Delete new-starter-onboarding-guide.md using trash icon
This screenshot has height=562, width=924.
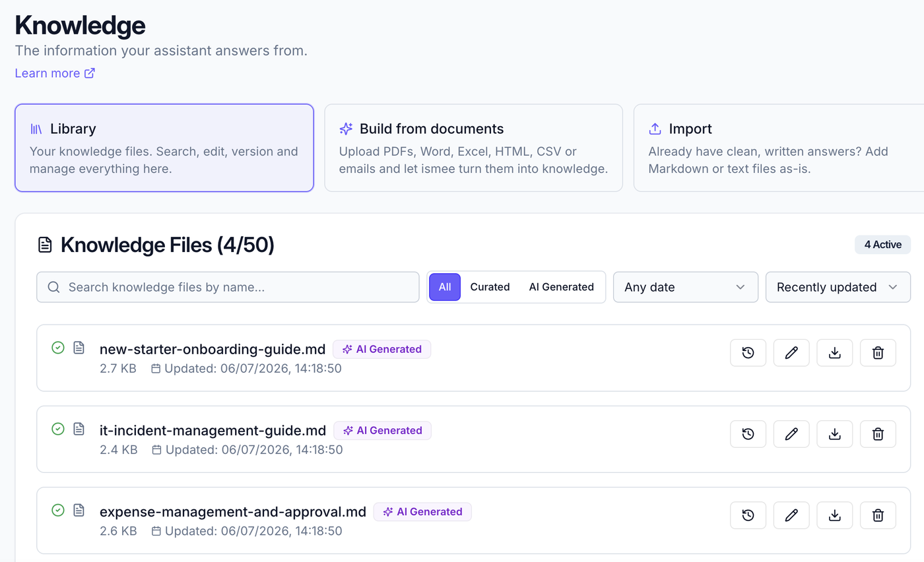pos(878,353)
